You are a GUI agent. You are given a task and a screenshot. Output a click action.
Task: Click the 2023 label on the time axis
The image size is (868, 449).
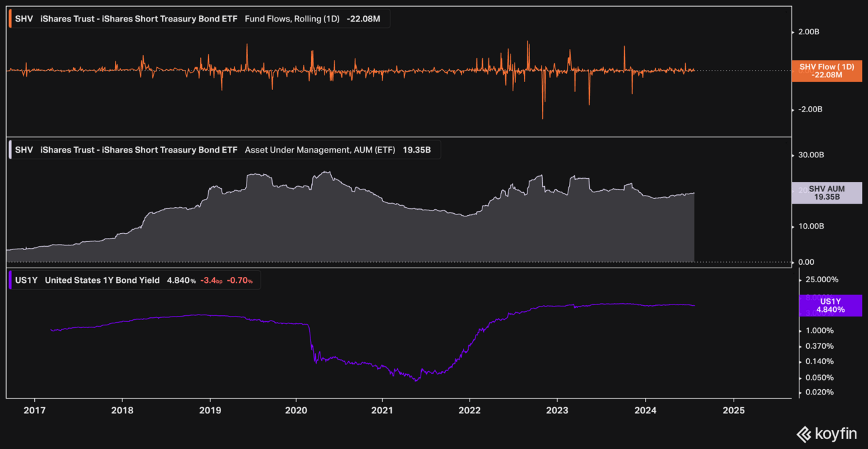557,409
